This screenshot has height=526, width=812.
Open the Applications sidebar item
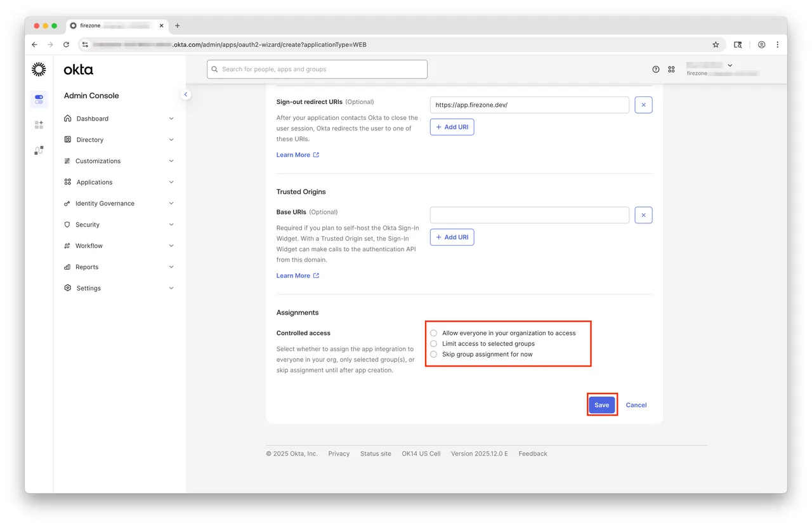pos(119,182)
